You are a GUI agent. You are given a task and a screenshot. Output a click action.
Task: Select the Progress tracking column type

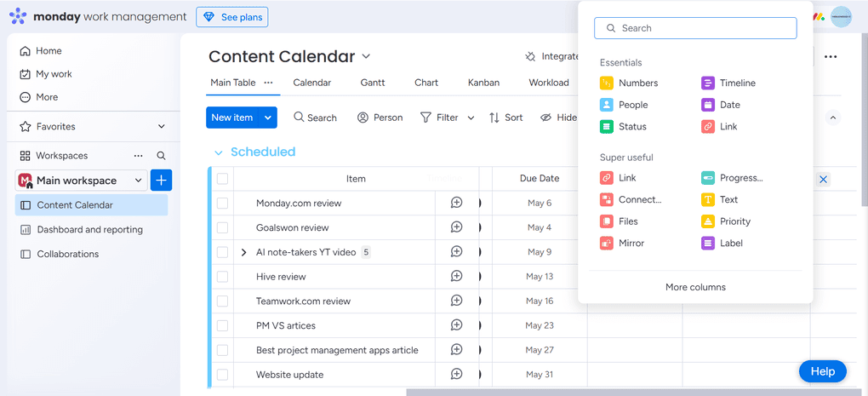pos(732,178)
